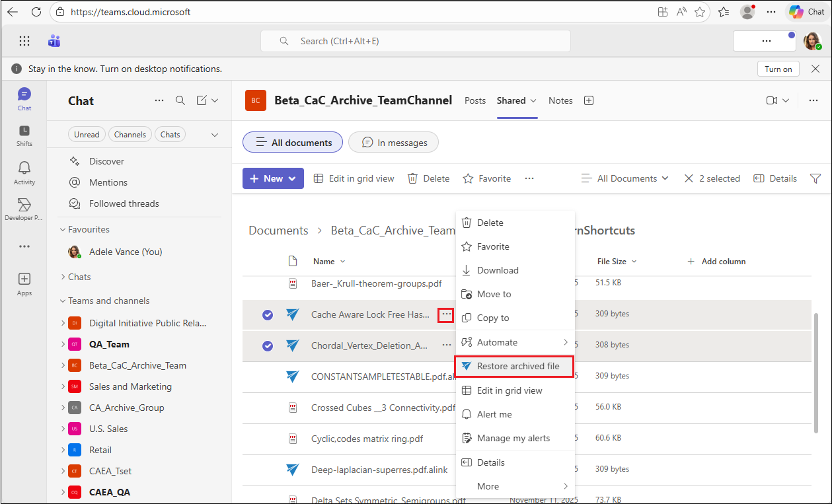The image size is (832, 504).
Task: Choose Restore archived file from menu
Action: pos(517,366)
